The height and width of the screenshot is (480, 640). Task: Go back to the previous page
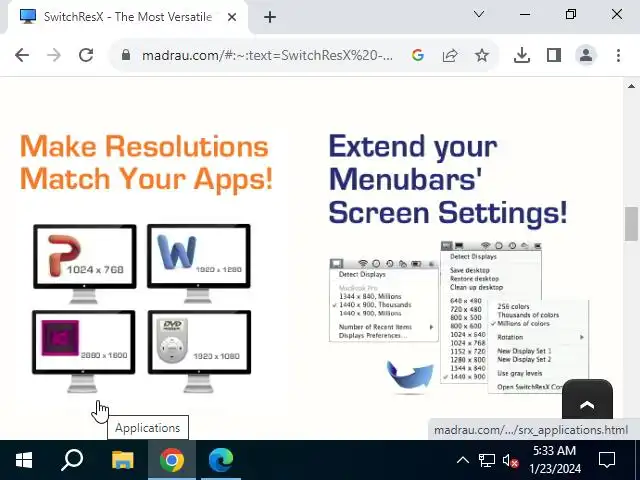click(22, 55)
